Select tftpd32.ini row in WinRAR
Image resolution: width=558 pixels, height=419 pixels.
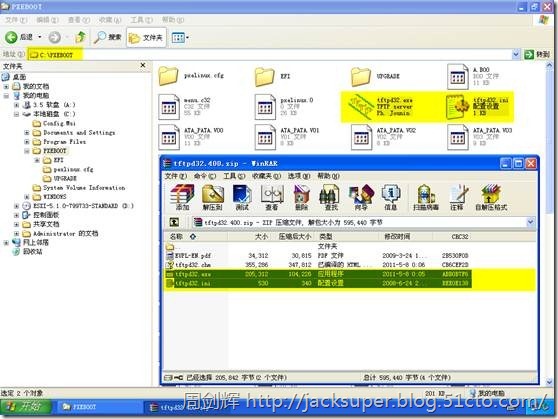click(317, 283)
